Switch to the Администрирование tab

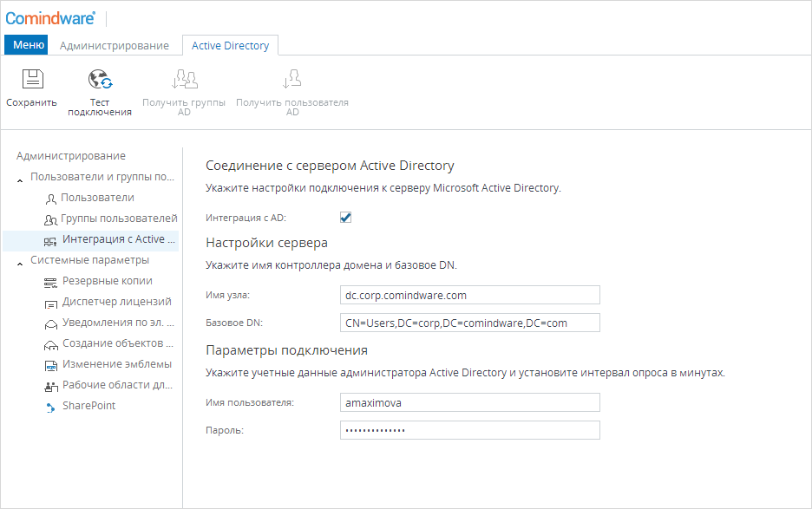pyautogui.click(x=115, y=46)
